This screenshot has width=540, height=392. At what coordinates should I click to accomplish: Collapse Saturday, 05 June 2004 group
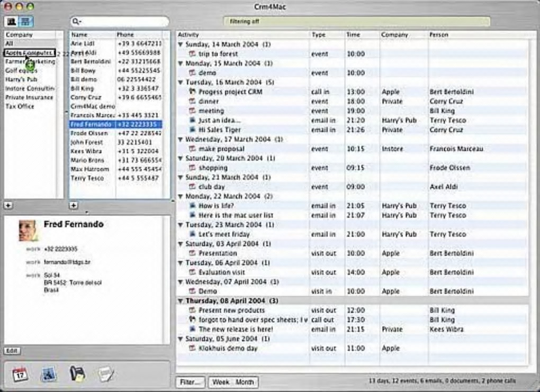click(181, 339)
